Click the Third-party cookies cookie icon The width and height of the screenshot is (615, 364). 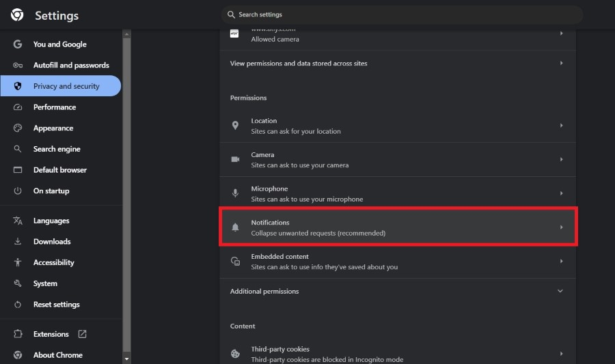tap(235, 354)
